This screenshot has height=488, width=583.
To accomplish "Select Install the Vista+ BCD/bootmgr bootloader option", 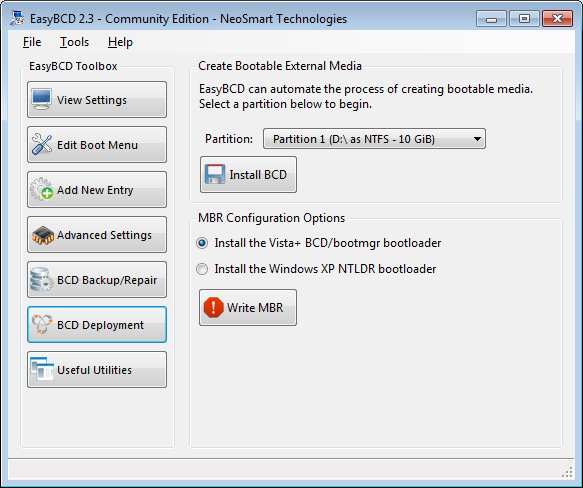I will point(202,243).
